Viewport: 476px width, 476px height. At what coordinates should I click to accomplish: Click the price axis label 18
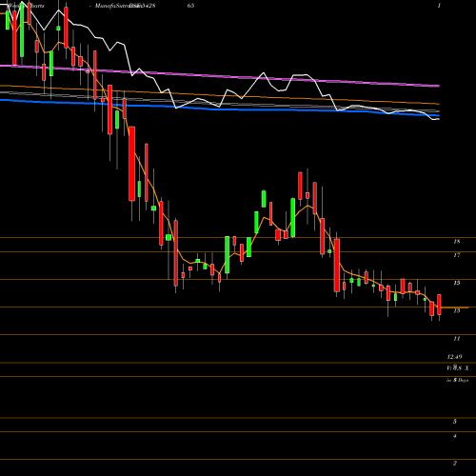[457, 242]
